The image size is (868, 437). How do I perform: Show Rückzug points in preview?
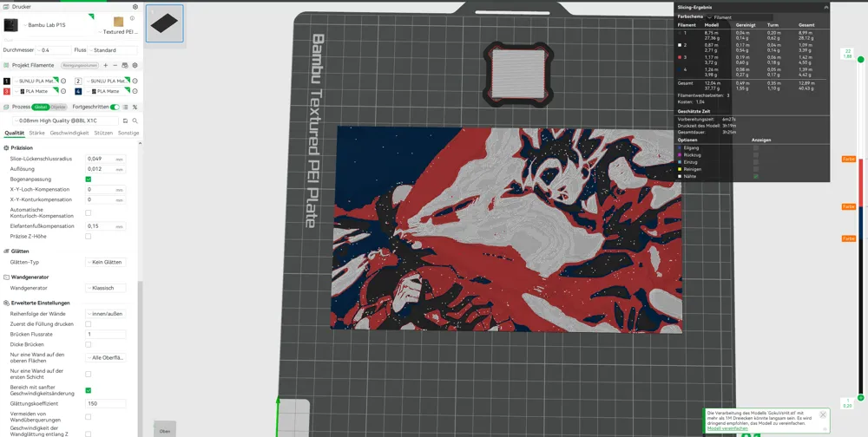click(x=756, y=155)
